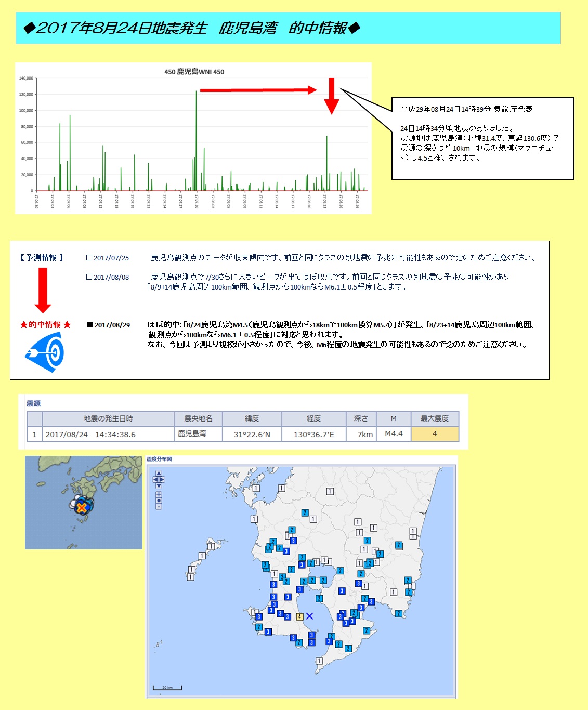588x710 pixels.
Task: Click the tallest green spike on the chart
Action: click(x=197, y=141)
